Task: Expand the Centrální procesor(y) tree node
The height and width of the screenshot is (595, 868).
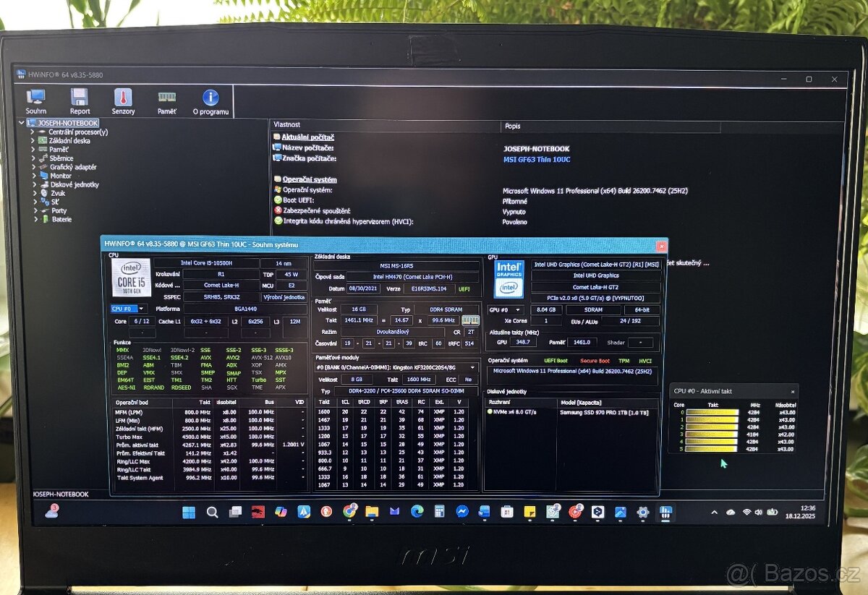Action: [x=33, y=132]
